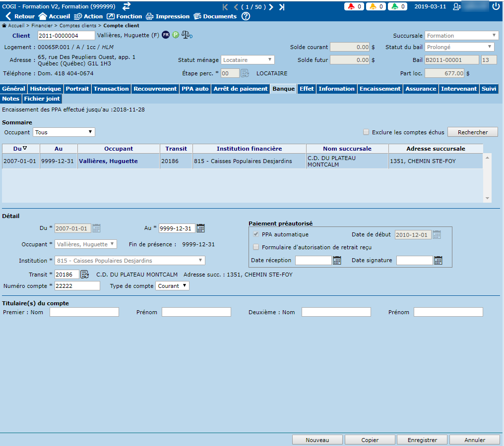Click the Numéro compte input field

[x=77, y=286]
